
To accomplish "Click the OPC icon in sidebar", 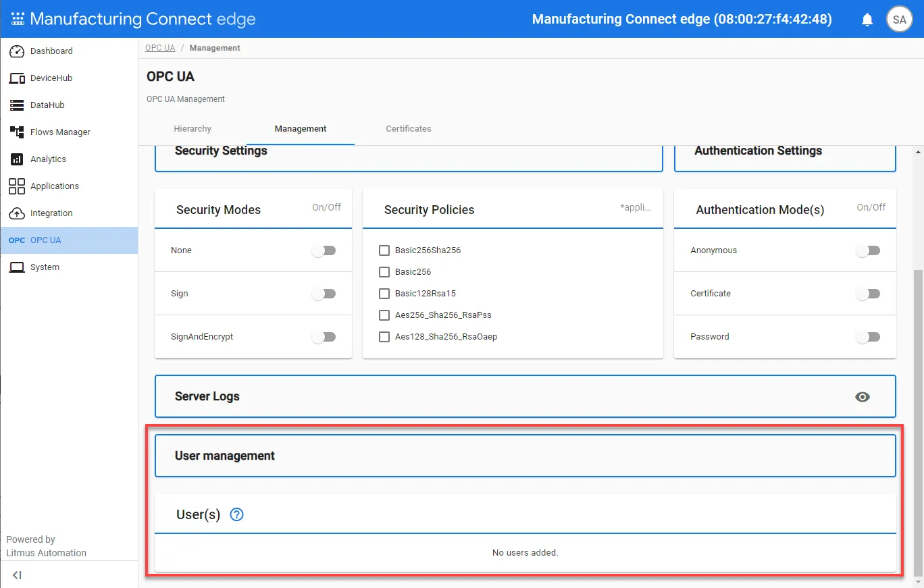I will pyautogui.click(x=17, y=240).
